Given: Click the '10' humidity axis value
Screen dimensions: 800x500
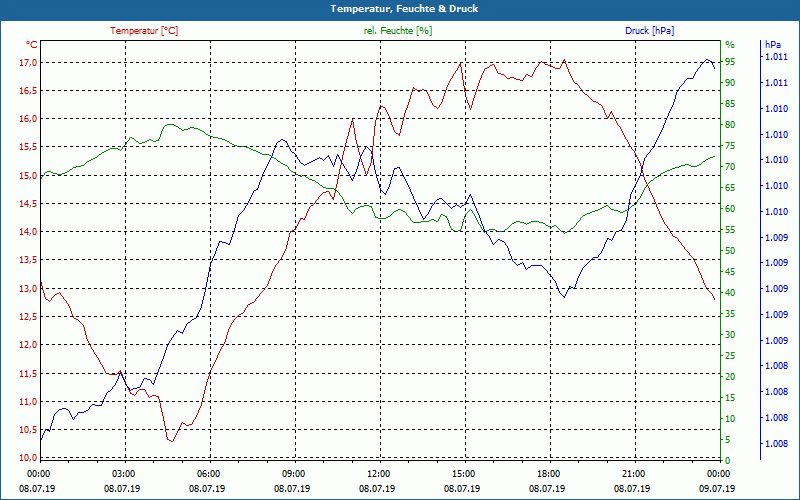Looking at the screenshot, I should coord(730,418).
